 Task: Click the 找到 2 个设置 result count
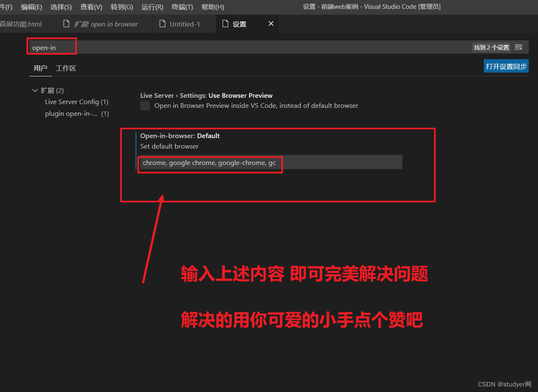click(x=491, y=47)
